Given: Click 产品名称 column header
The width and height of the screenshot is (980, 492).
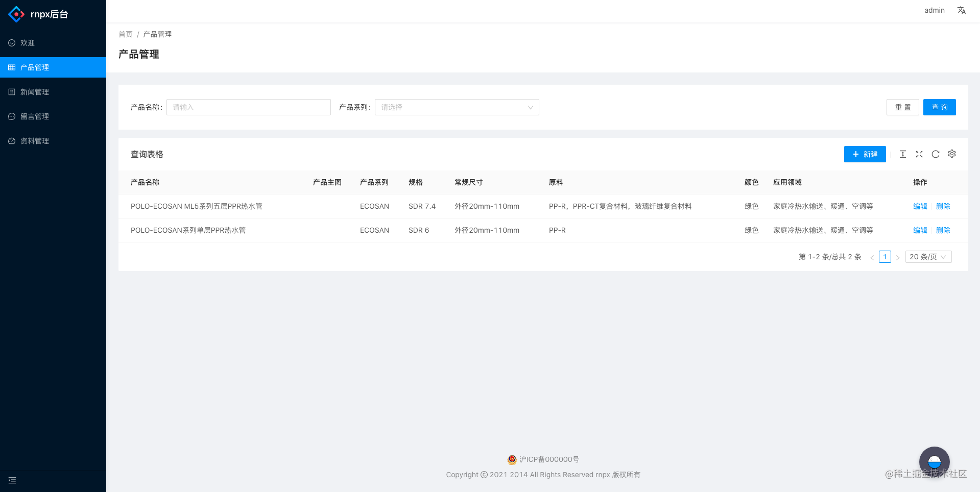Looking at the screenshot, I should (145, 182).
